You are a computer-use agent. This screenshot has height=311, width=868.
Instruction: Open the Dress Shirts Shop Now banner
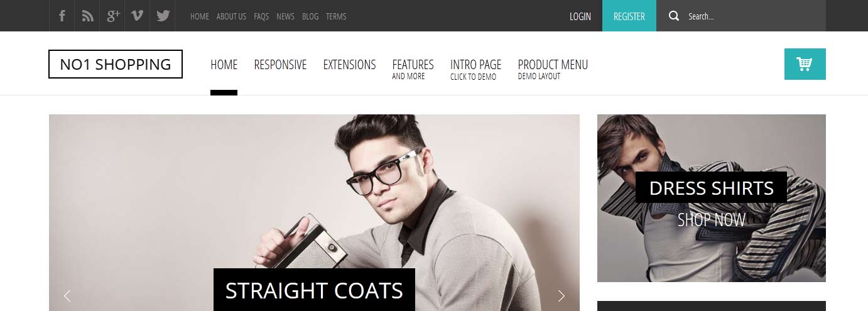(x=711, y=198)
